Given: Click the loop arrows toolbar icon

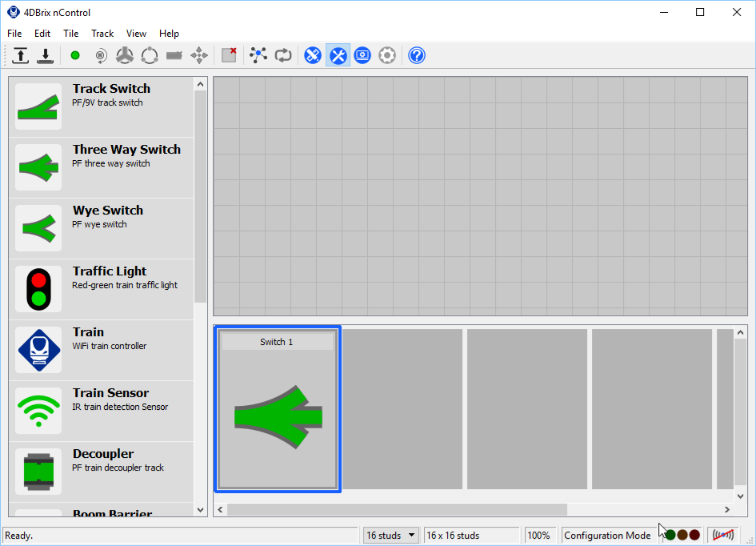Looking at the screenshot, I should [x=283, y=55].
